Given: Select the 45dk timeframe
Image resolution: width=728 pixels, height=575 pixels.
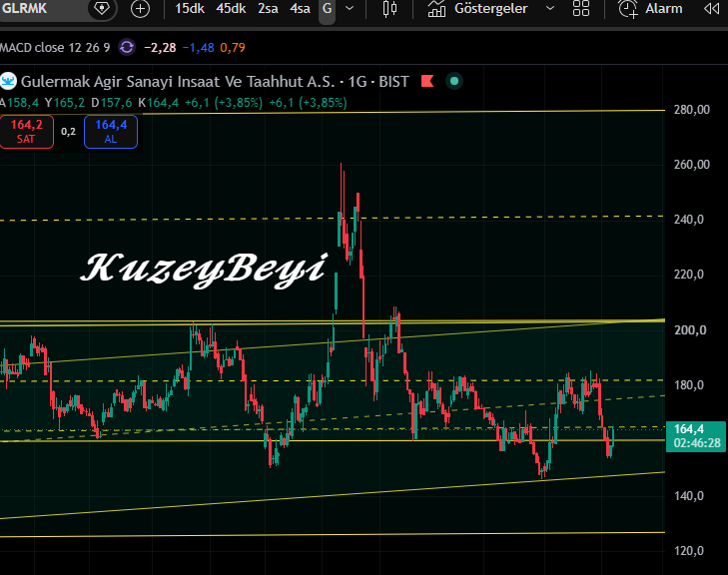Looking at the screenshot, I should click(x=231, y=8).
